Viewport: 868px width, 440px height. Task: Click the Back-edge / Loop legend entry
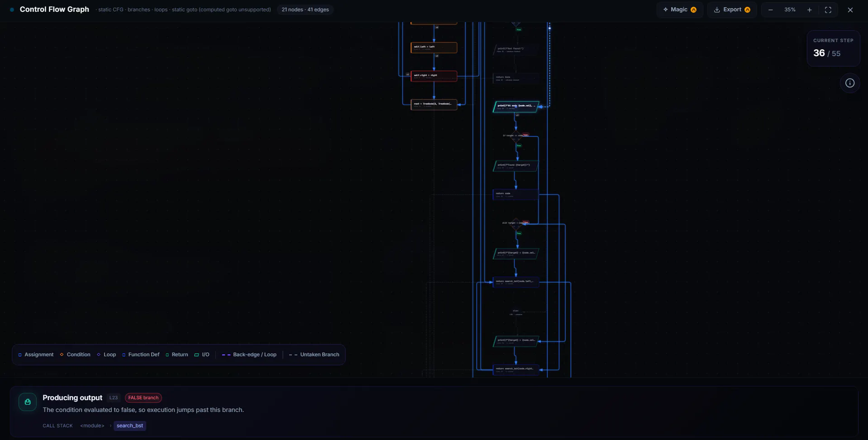tap(249, 355)
